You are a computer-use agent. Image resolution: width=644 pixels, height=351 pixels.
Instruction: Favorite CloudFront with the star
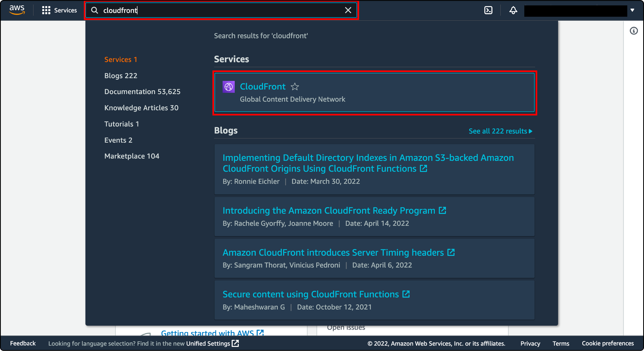tap(295, 87)
